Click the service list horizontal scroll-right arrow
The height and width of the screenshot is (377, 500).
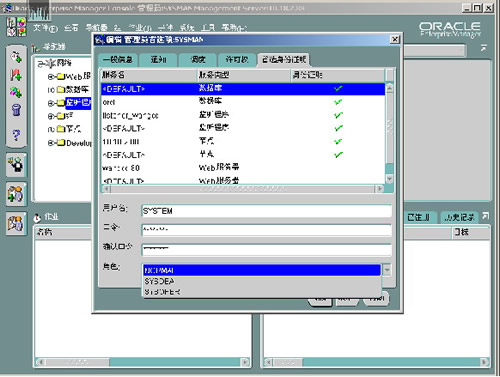[x=380, y=189]
